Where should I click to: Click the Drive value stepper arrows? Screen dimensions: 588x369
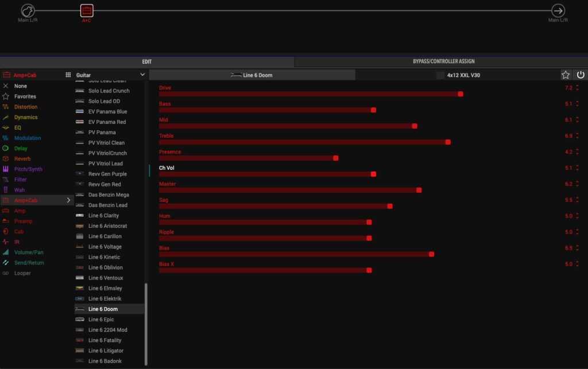[577, 88]
